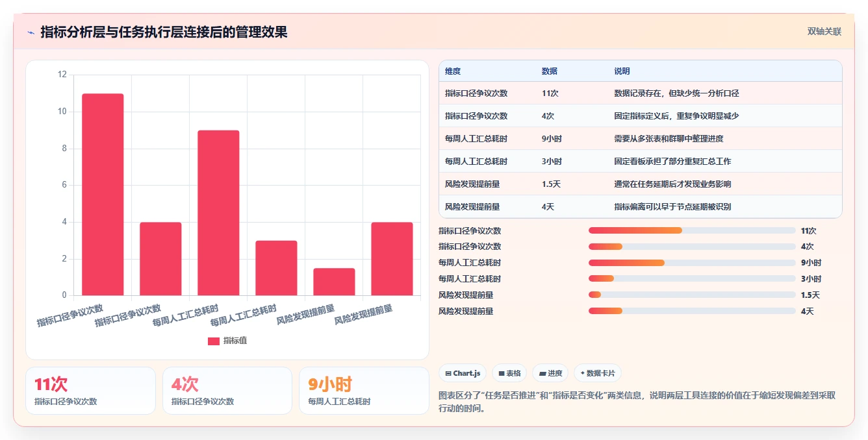Click the footer description starting with 图表区分了

pos(637,402)
